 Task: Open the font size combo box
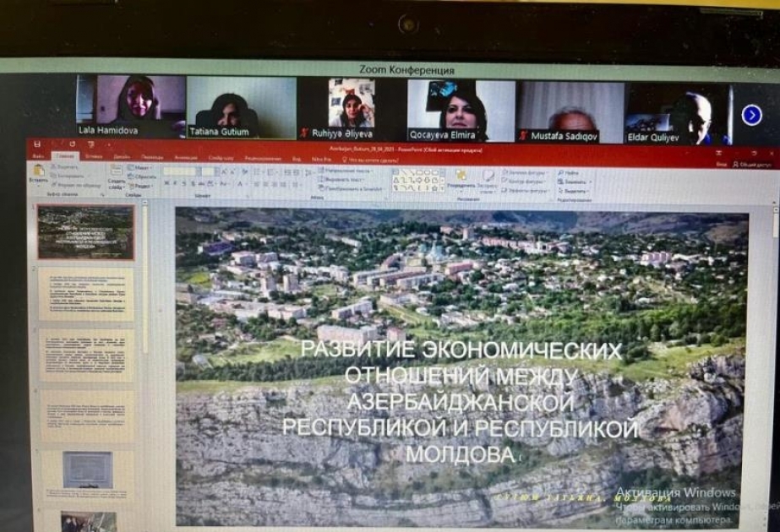pyautogui.click(x=210, y=171)
